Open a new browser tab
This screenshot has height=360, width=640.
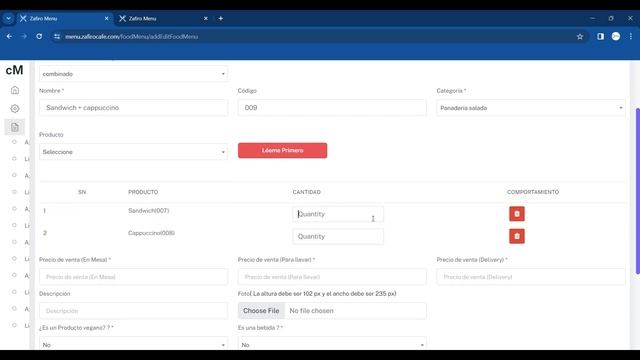(220, 18)
